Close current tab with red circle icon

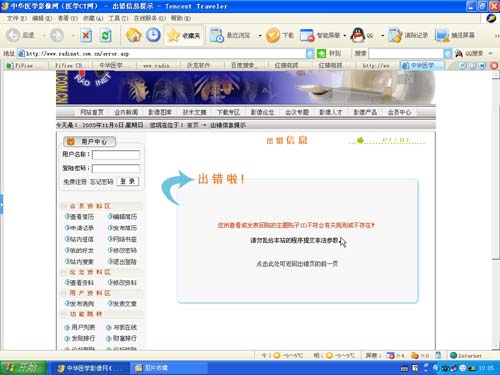point(494,66)
